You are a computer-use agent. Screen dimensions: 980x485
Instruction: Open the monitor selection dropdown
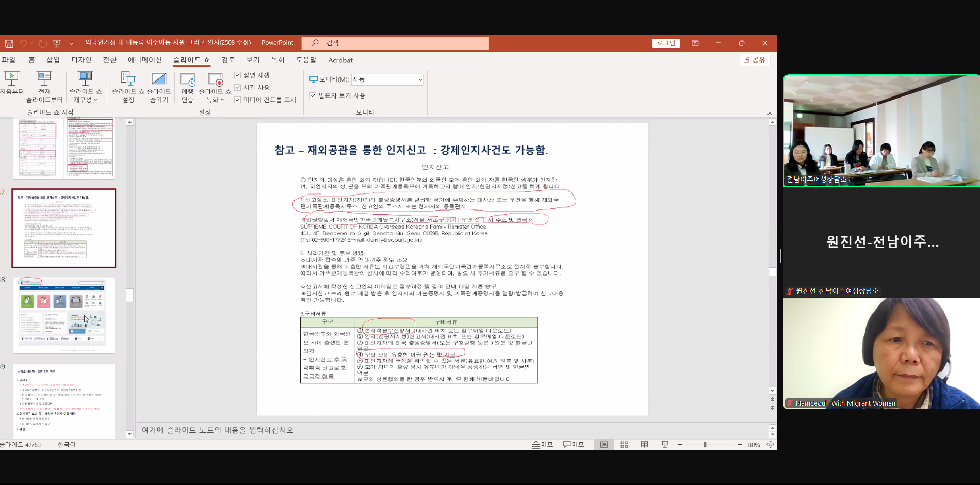[x=420, y=79]
